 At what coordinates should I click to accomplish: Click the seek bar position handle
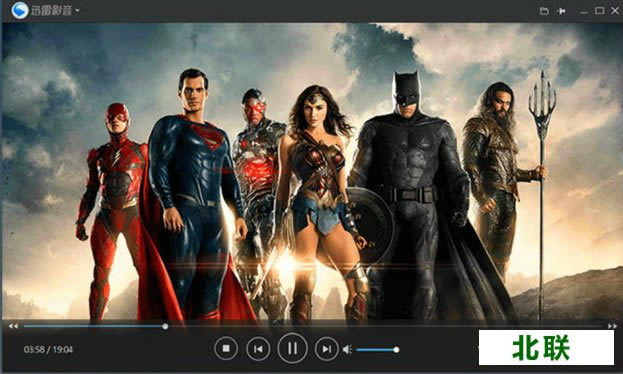165,326
